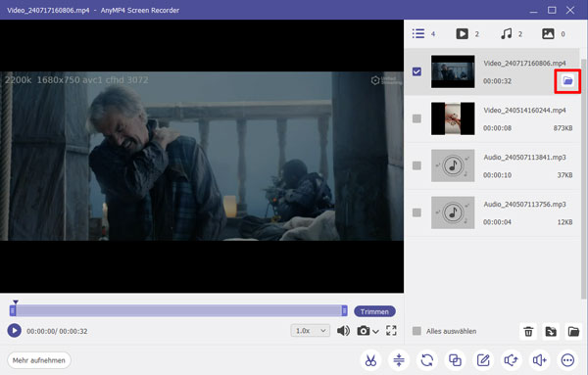Uncheck Video_240717160806.mp4 checkbox
Image resolution: width=588 pixels, height=375 pixels.
(x=416, y=71)
